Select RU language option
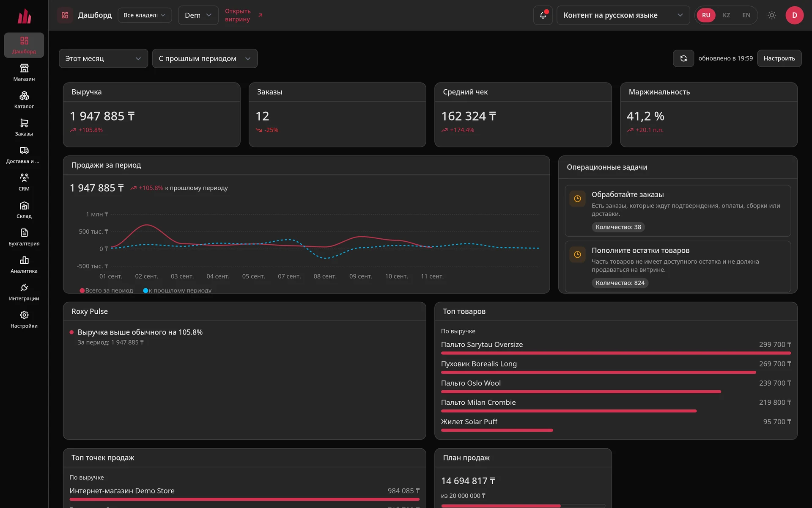 point(706,15)
